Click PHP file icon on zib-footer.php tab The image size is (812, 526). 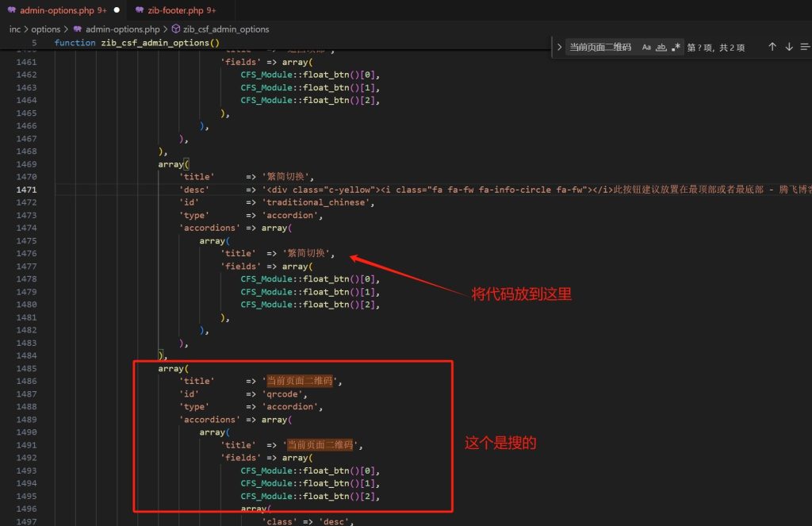[x=140, y=10]
